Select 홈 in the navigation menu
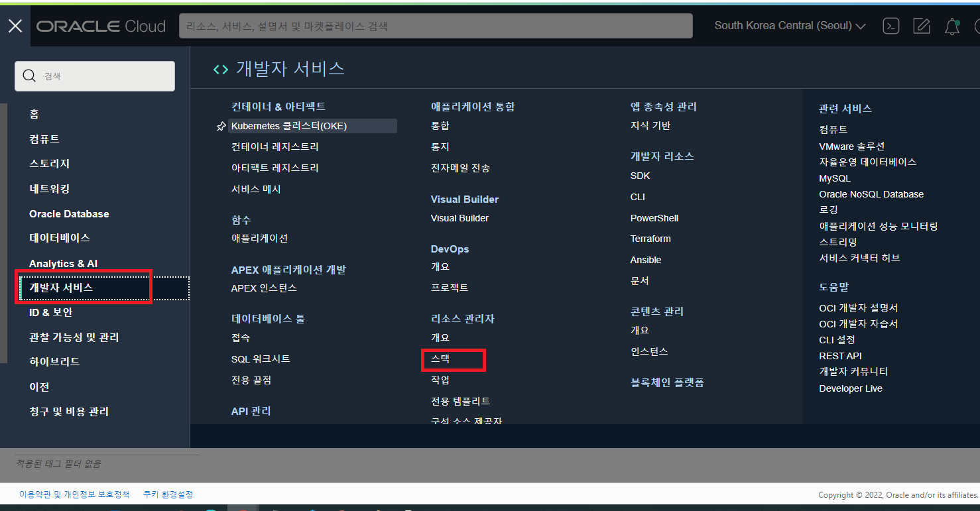 [x=34, y=114]
